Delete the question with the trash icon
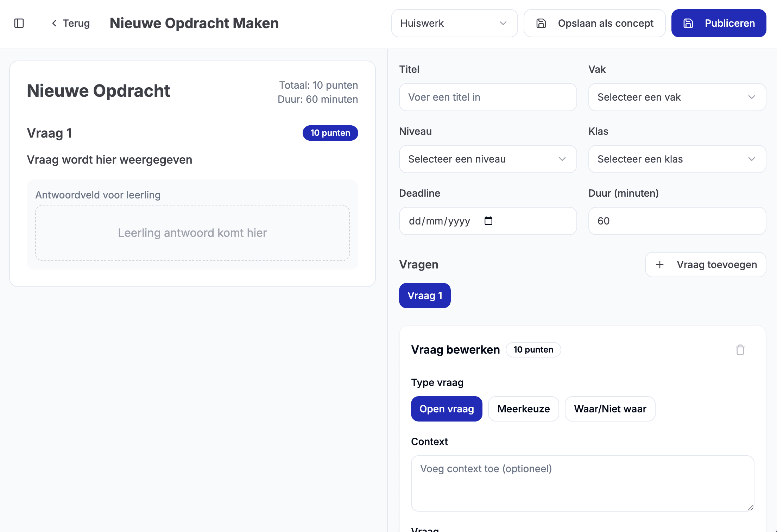 pos(740,350)
